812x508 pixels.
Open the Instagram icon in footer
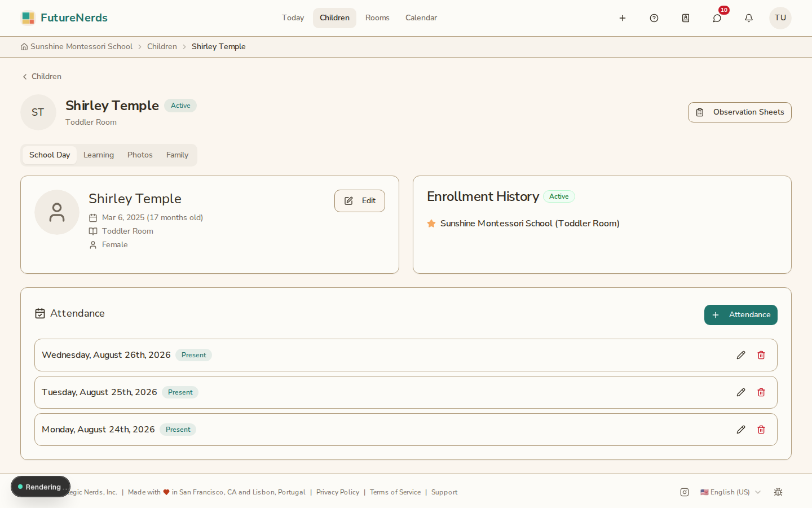click(x=685, y=492)
